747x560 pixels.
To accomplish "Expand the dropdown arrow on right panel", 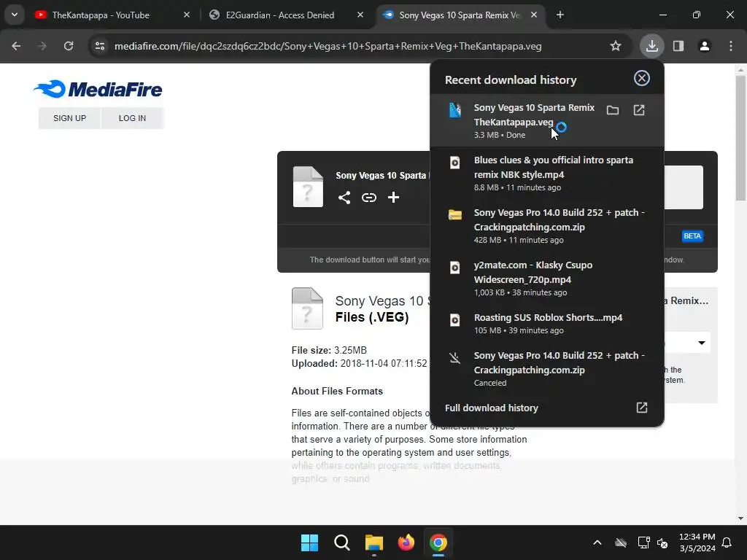I will pyautogui.click(x=701, y=343).
